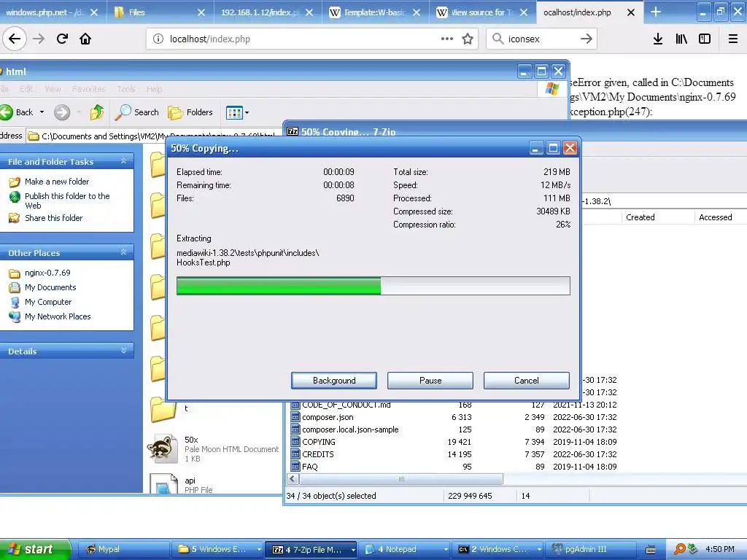Open browser library icon
747x560 pixels.
(681, 39)
